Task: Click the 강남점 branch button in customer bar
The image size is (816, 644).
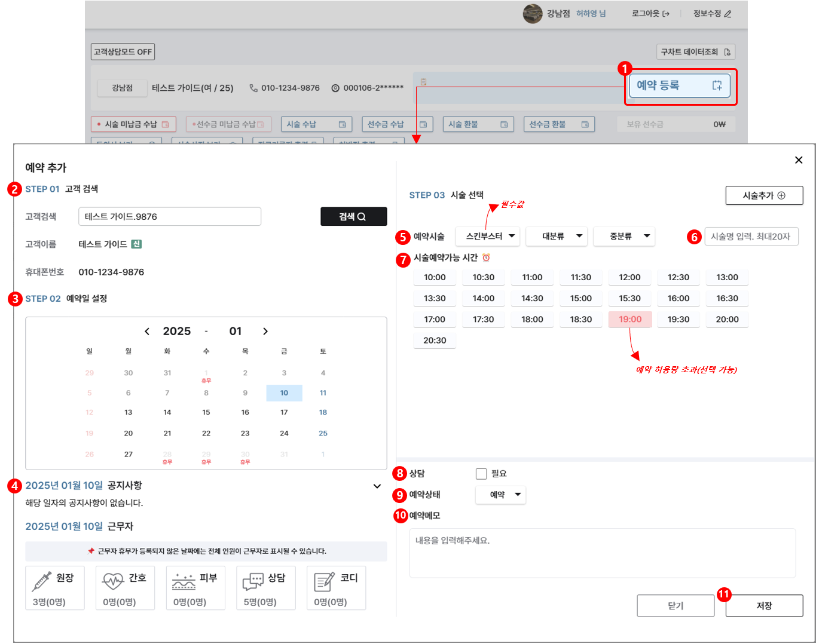Action: 123,88
